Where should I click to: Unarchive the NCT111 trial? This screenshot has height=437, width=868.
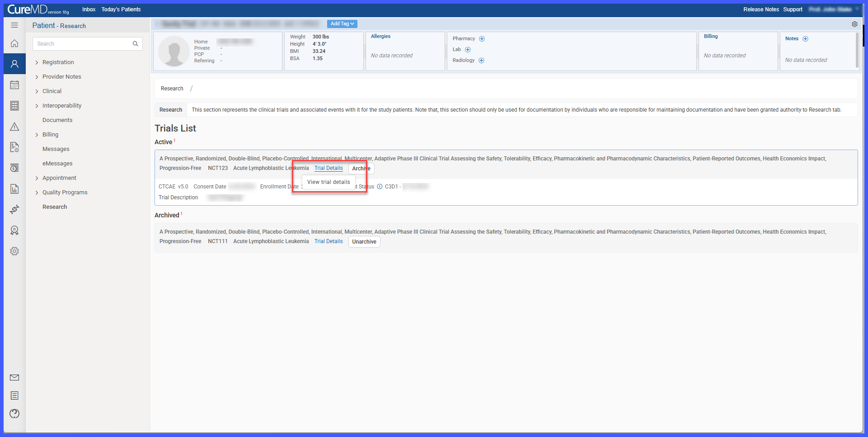[364, 242]
